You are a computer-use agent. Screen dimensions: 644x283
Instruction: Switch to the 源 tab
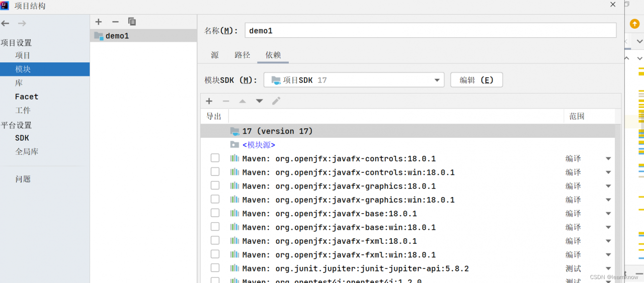pyautogui.click(x=215, y=55)
